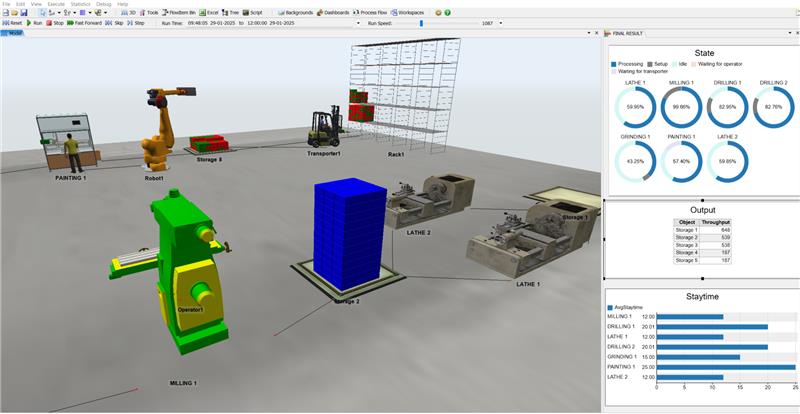The height and width of the screenshot is (414, 800).
Task: Select the PAINTING 1 station with operator
Action: pyautogui.click(x=67, y=142)
